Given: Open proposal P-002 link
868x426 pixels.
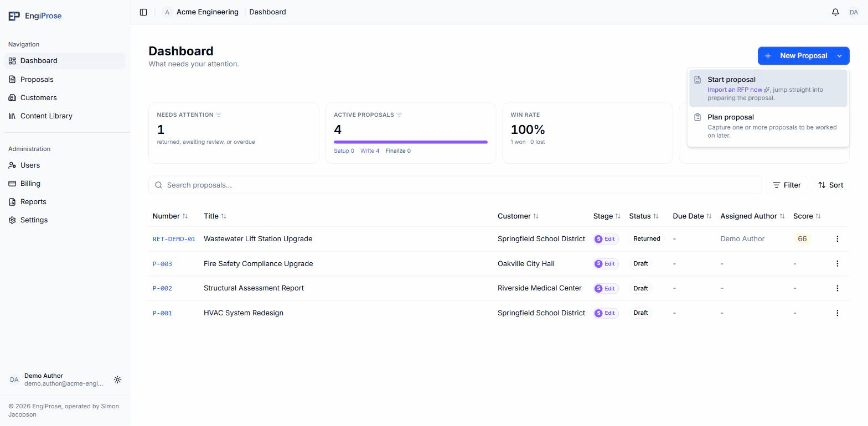Looking at the screenshot, I should pyautogui.click(x=162, y=288).
